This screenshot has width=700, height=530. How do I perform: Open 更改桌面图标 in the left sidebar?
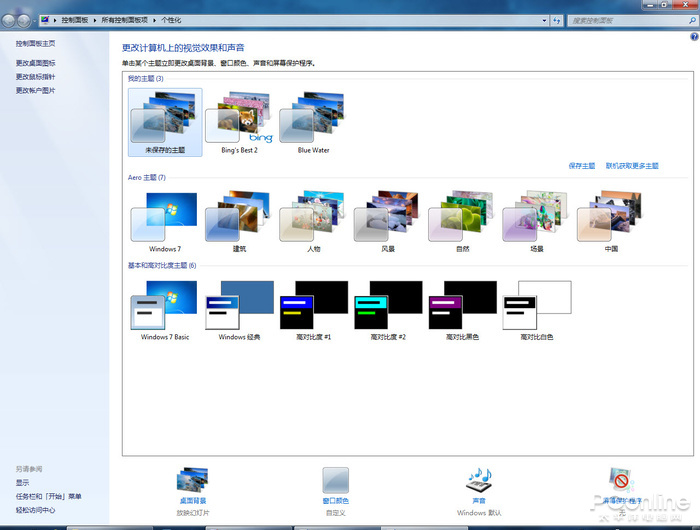[35, 63]
